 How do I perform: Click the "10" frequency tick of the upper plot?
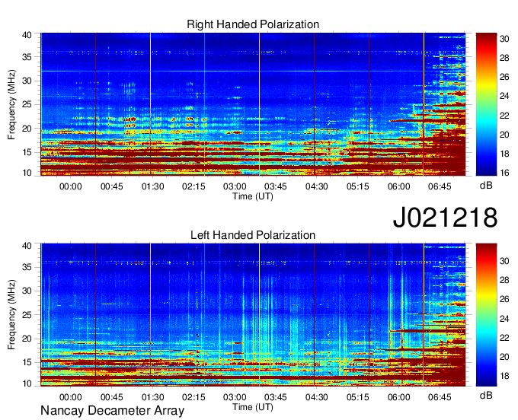[27, 173]
